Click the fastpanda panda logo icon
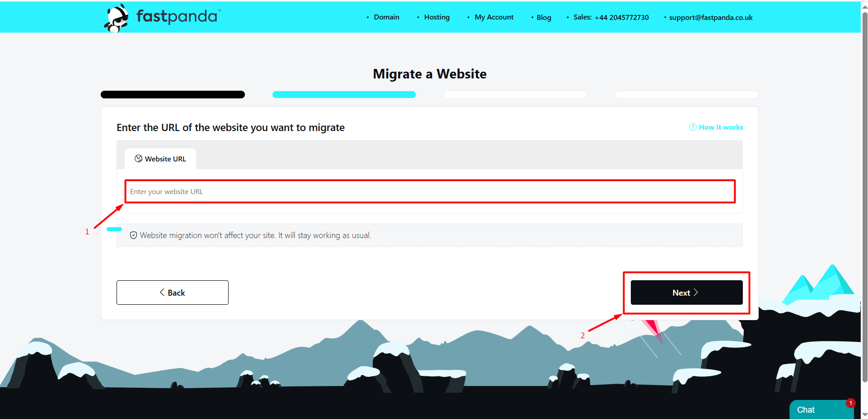 pyautogui.click(x=117, y=18)
